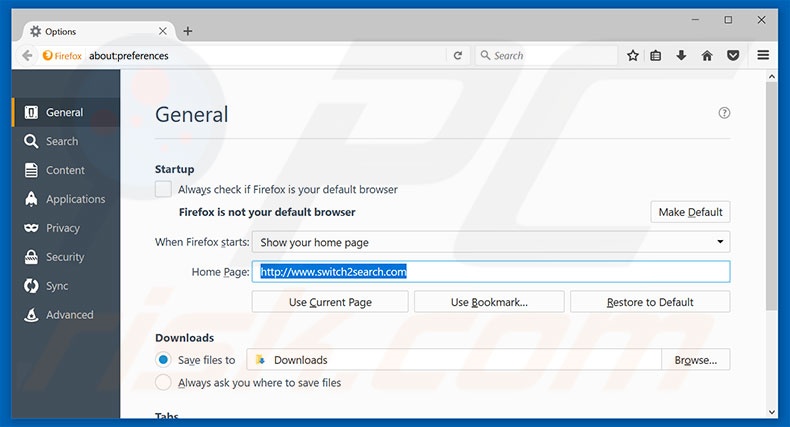
Task: Open the Downloads arrow icon
Action: pyautogui.click(x=681, y=55)
